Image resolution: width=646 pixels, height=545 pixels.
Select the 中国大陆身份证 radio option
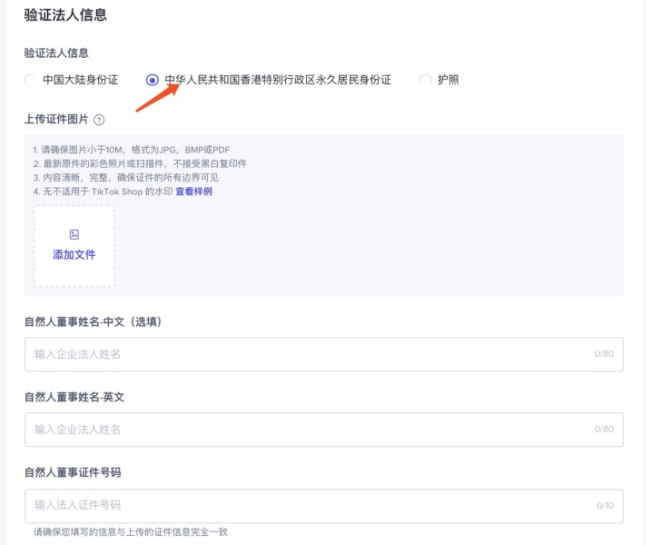pyautogui.click(x=32, y=79)
